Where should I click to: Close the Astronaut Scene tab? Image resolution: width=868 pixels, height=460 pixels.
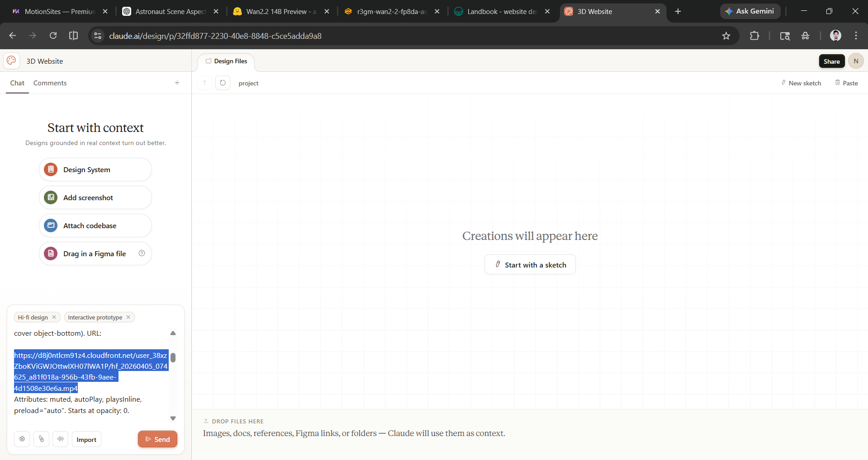[216, 11]
